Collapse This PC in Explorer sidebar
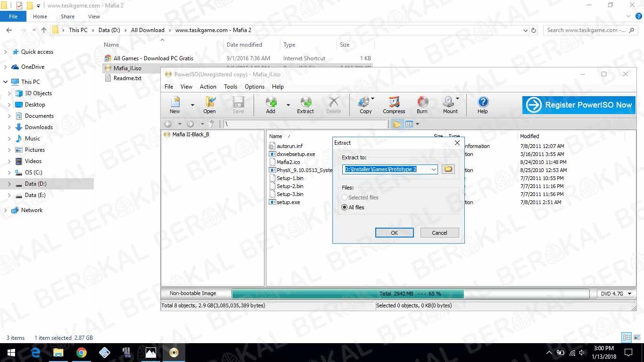Viewport: 644px width, 362px height. pos(5,82)
